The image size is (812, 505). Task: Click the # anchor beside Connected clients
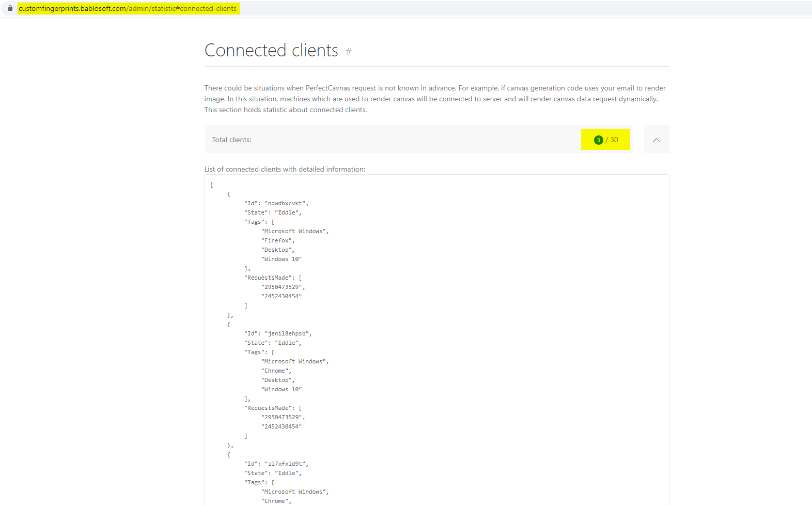349,52
